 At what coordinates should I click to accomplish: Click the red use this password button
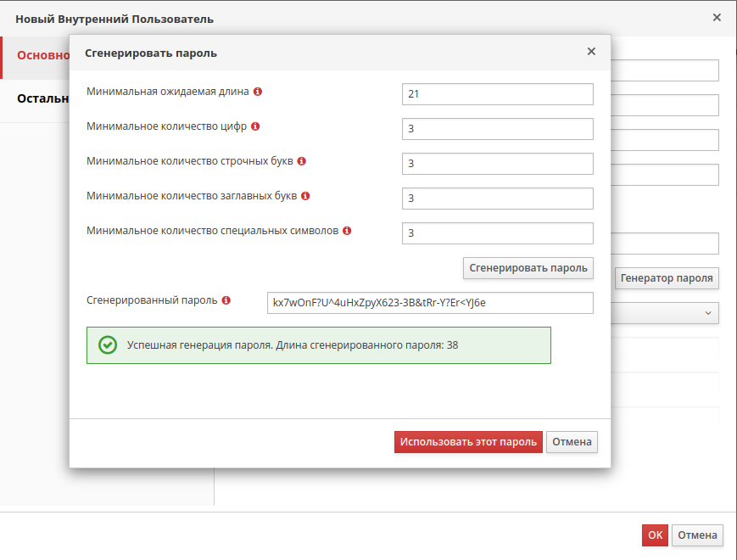click(x=468, y=442)
